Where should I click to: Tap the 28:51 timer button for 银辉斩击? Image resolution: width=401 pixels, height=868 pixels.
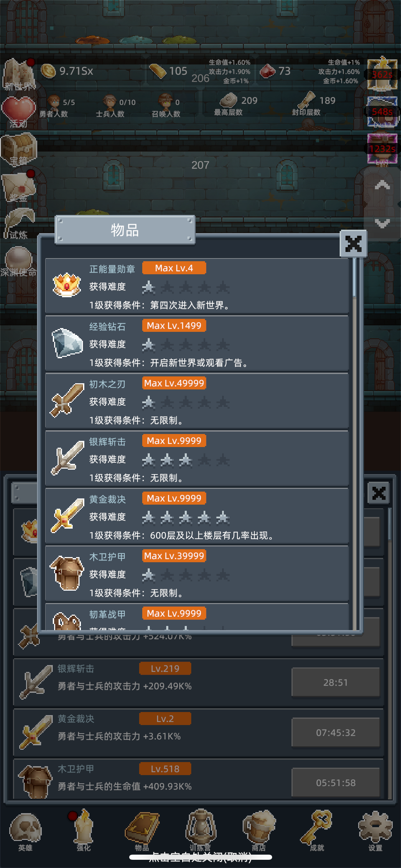click(x=336, y=683)
